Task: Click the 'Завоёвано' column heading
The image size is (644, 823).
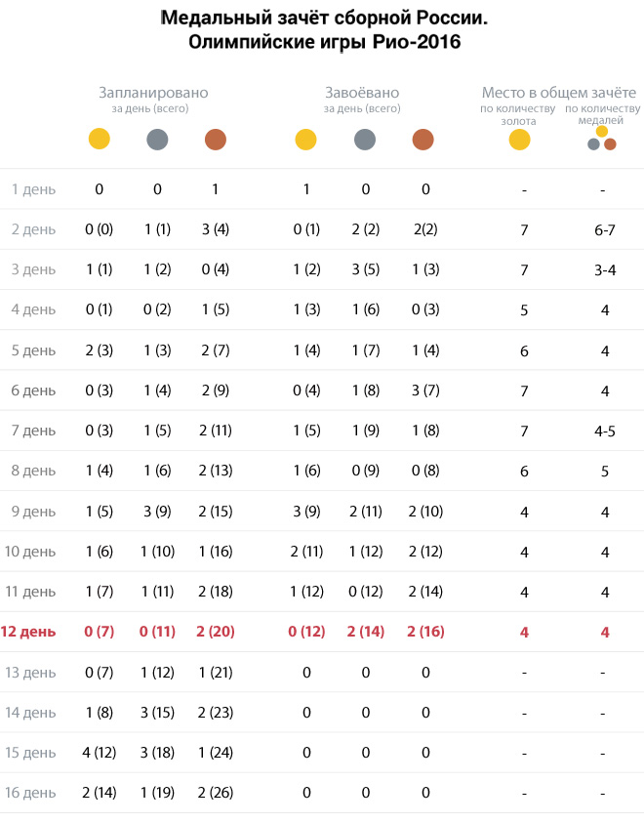Action: point(362,93)
